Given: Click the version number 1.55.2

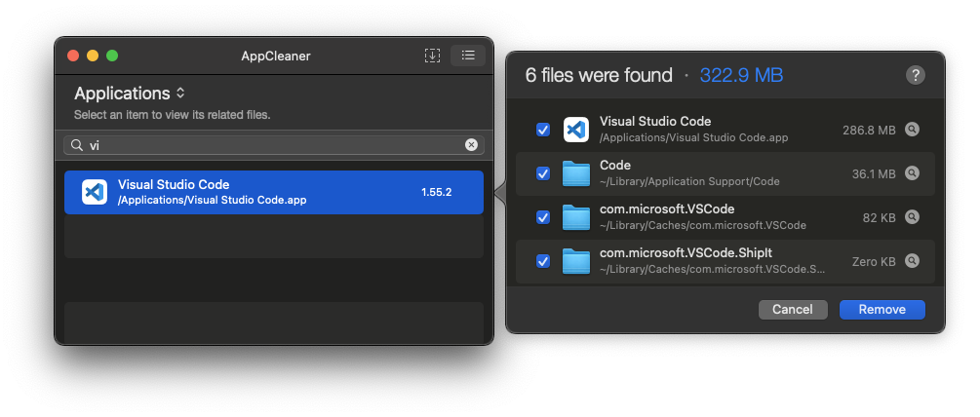Looking at the screenshot, I should 436,192.
